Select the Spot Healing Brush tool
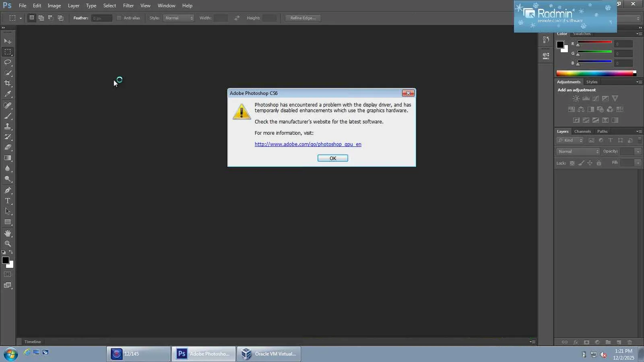 8,105
